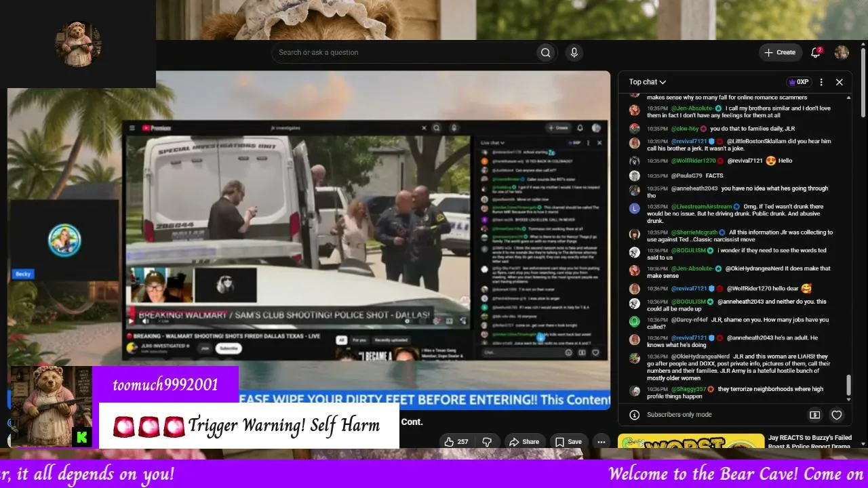Click the message "he's an adult"
The image size is (868, 488).
click(792, 338)
